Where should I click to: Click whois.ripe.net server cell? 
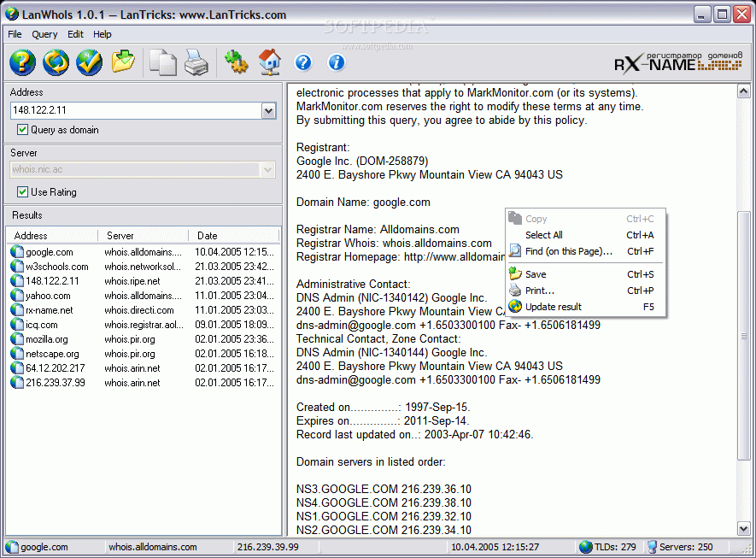pos(132,281)
